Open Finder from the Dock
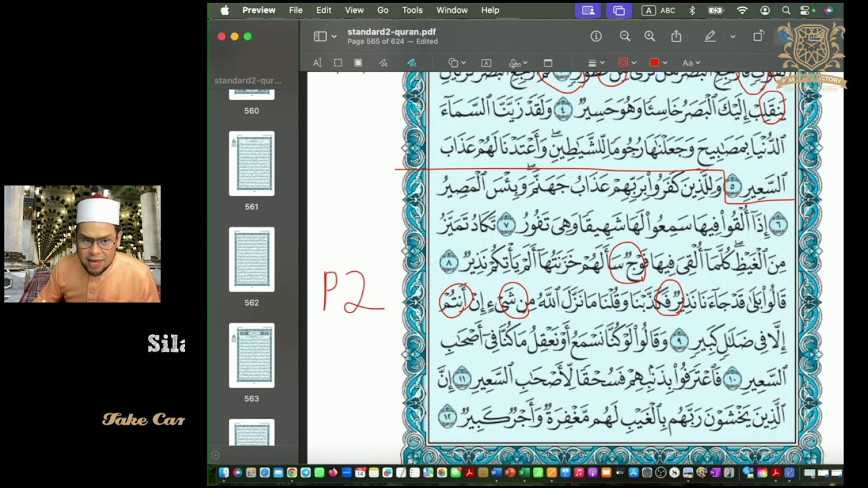Viewport: 868px width, 488px height. tap(223, 472)
